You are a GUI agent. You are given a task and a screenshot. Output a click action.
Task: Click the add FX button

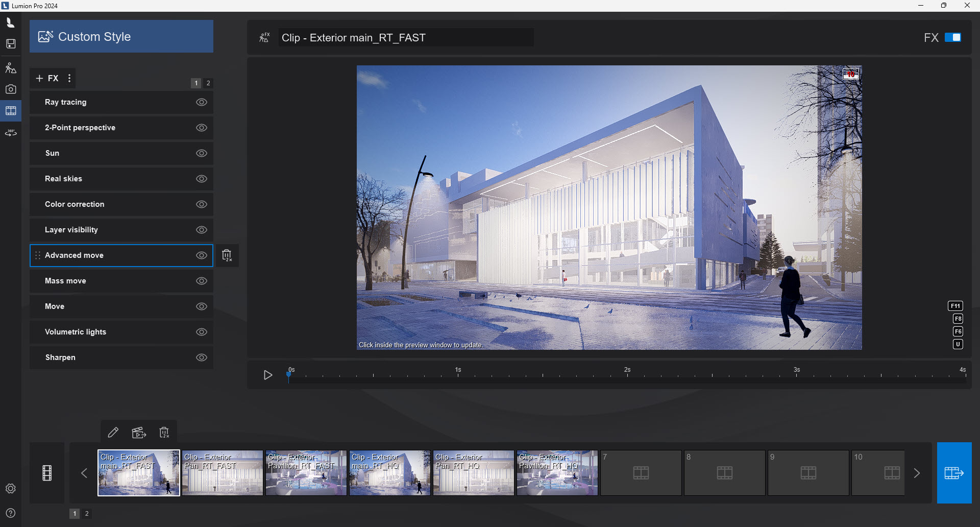47,78
